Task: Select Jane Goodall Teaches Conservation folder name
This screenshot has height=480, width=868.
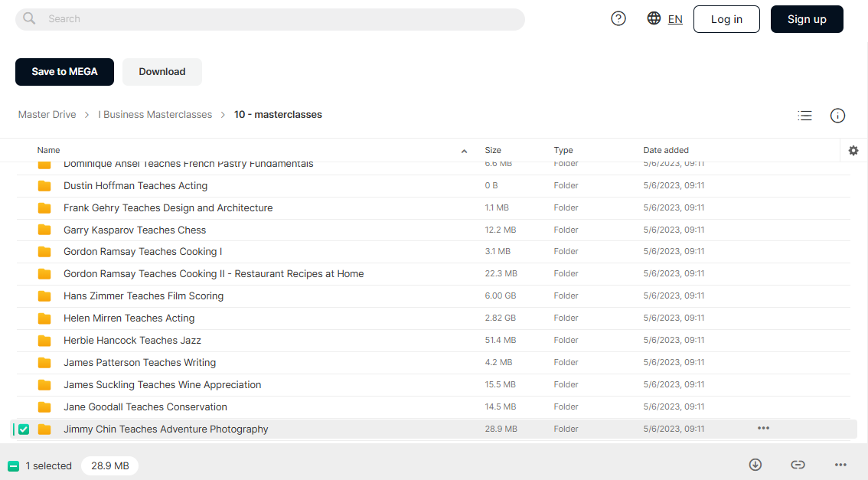Action: [145, 407]
